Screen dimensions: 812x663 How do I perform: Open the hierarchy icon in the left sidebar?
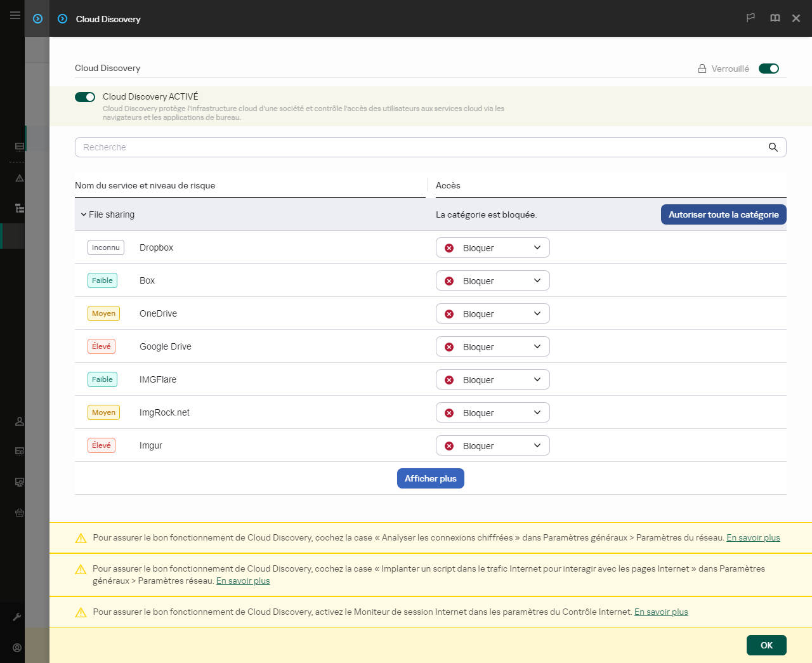click(19, 208)
